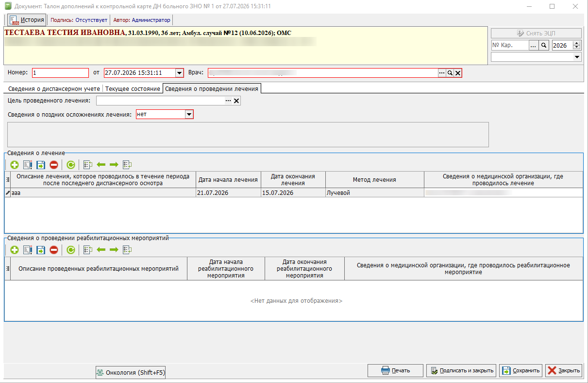The height and width of the screenshot is (383, 588).
Task: Clear Цель проведенного лечения with X
Action: tap(236, 101)
